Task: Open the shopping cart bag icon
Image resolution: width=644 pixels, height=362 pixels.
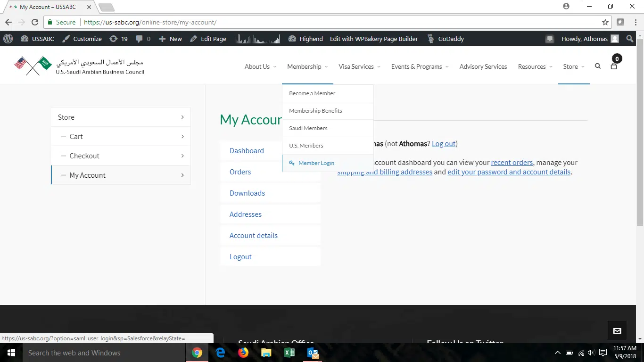Action: click(614, 66)
